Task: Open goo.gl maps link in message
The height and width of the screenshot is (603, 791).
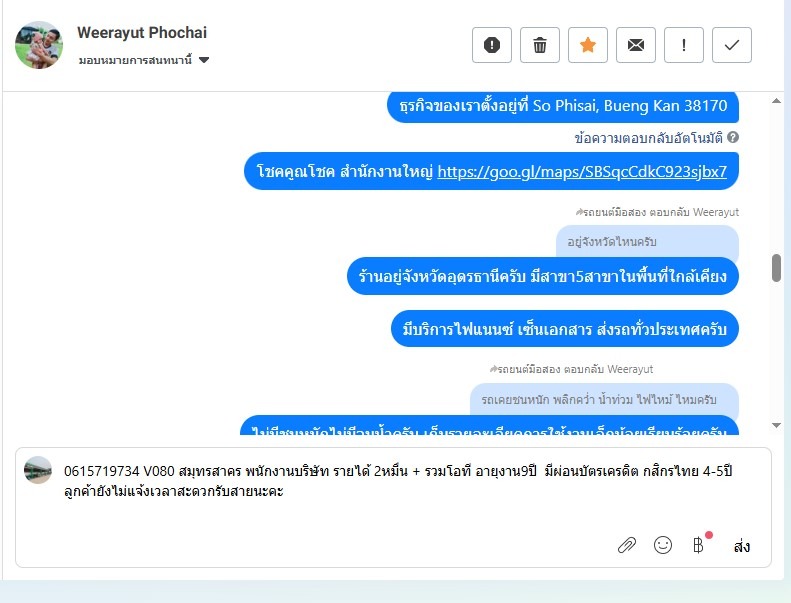Action: pos(582,172)
